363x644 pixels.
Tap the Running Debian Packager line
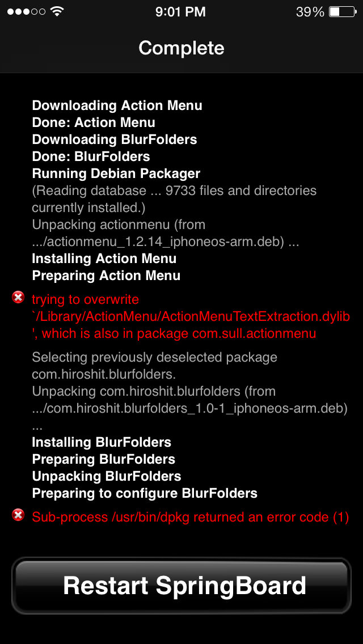click(116, 173)
